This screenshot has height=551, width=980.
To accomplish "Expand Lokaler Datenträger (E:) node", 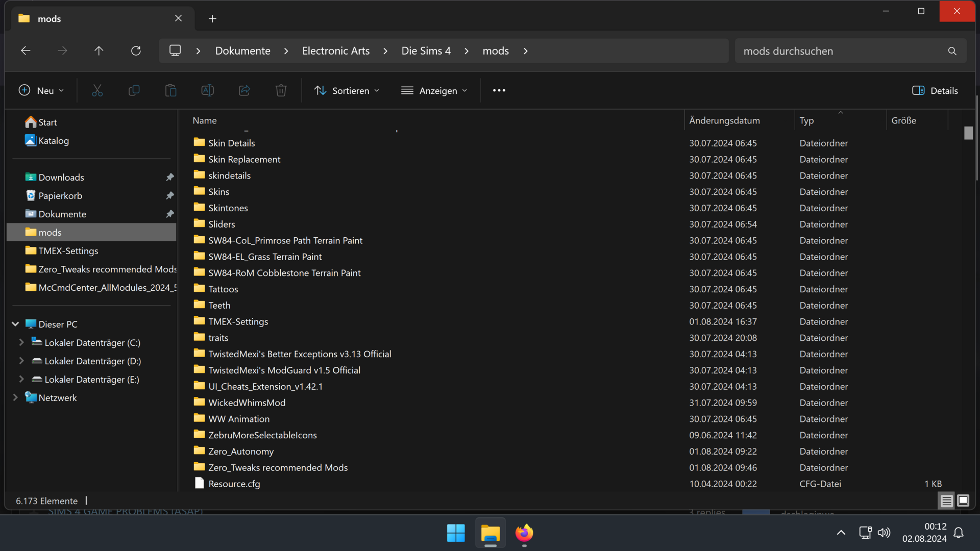I will pos(21,379).
